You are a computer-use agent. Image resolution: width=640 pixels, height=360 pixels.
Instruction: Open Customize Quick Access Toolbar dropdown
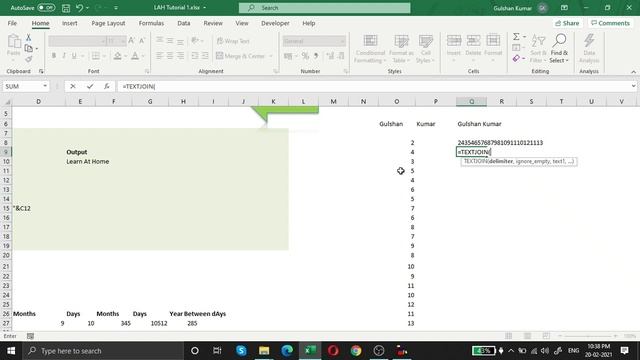(x=116, y=8)
